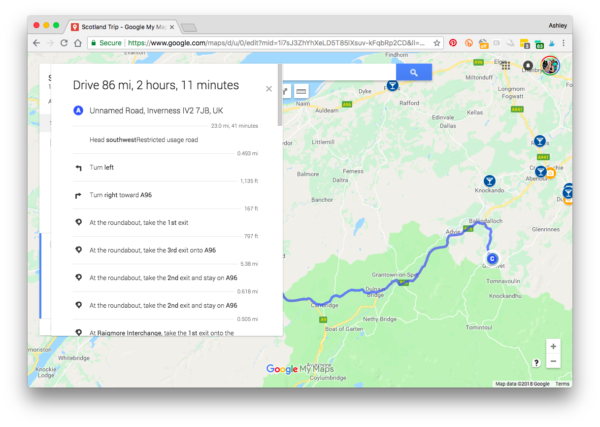Select Turn right toward A96 step
This screenshot has width=600, height=427.
pyautogui.click(x=166, y=195)
